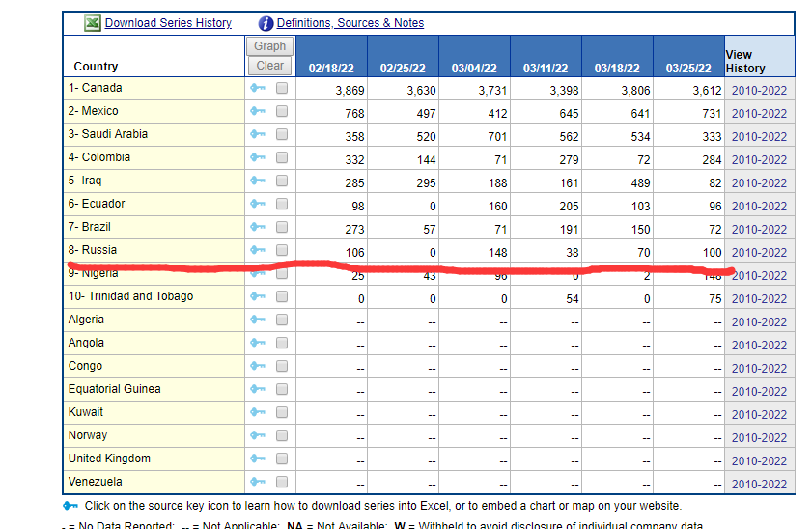Tick the Iraq graph checkbox

282,181
